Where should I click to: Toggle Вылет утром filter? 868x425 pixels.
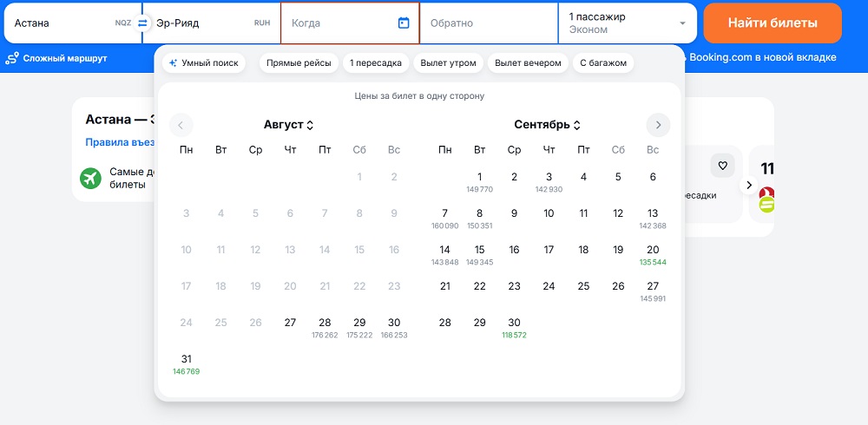click(449, 63)
